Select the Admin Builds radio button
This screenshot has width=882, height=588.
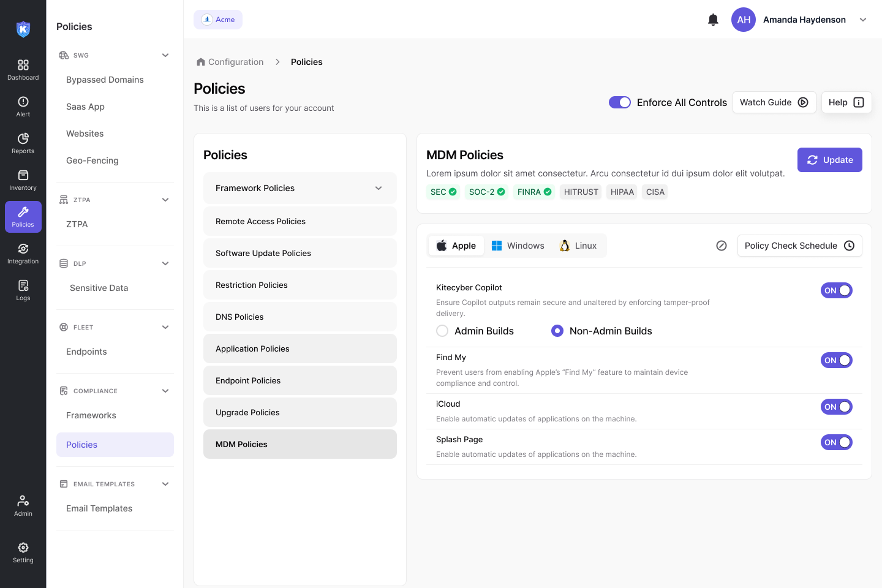(442, 331)
